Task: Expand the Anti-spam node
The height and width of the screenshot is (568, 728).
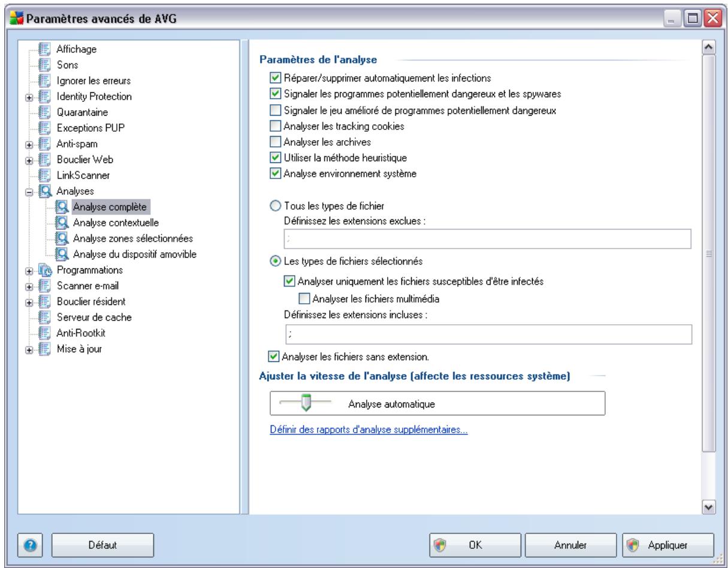Action: [x=29, y=144]
